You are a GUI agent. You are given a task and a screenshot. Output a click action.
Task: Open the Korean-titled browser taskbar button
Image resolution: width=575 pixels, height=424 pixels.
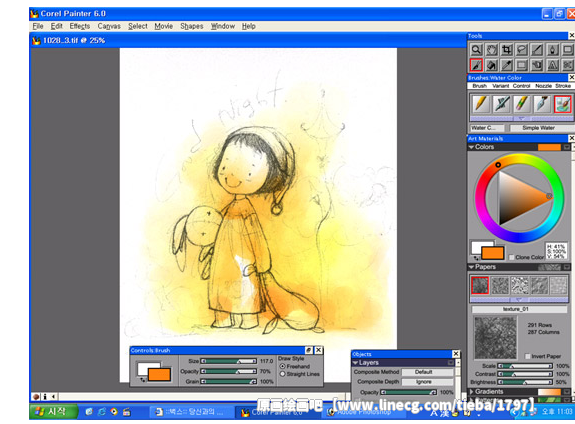tap(191, 412)
